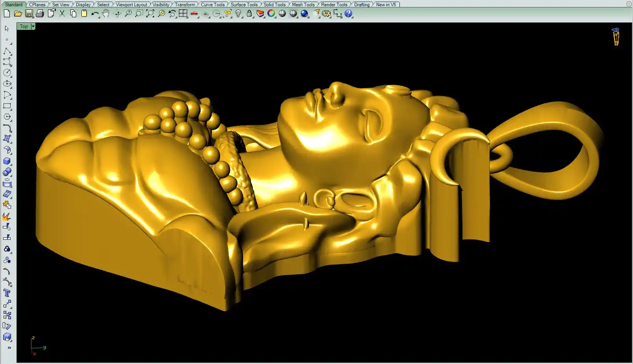Select the Pan view hand tool

point(106,14)
